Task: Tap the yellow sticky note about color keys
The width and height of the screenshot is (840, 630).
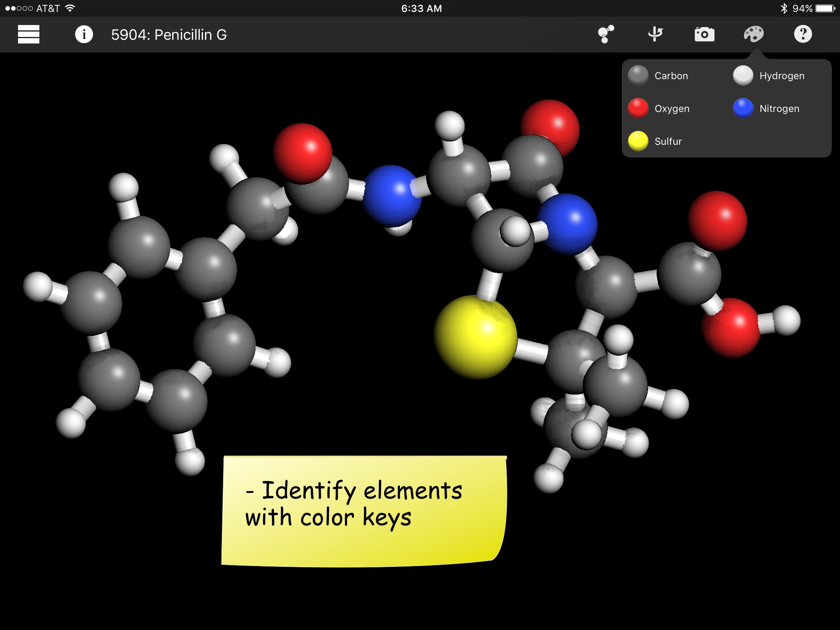Action: tap(364, 511)
